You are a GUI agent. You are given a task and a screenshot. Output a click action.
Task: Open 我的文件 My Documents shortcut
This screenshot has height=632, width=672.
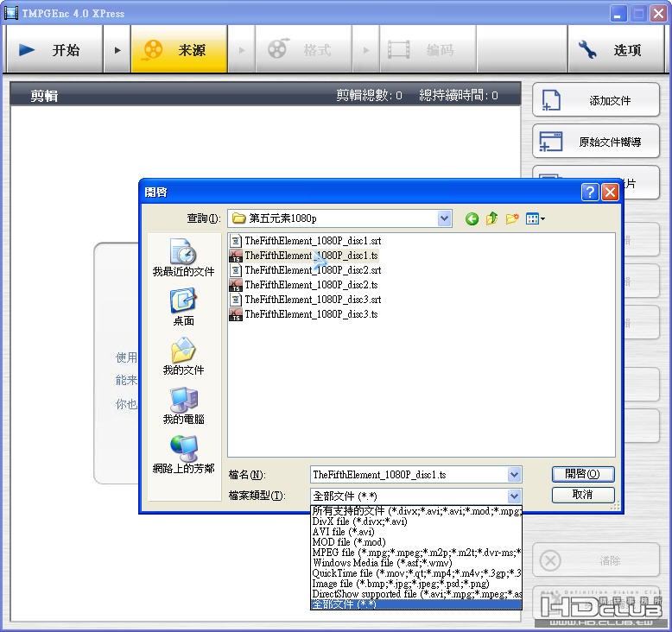click(x=183, y=357)
